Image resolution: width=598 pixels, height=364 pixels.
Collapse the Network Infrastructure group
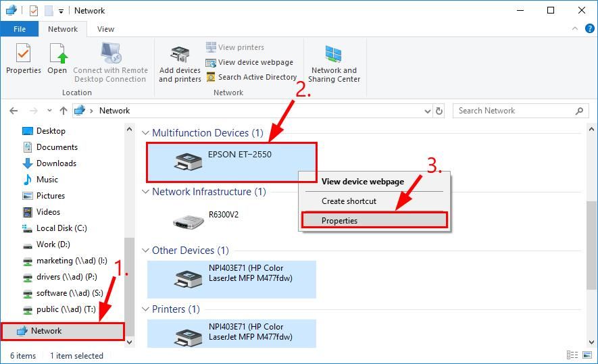pos(145,192)
